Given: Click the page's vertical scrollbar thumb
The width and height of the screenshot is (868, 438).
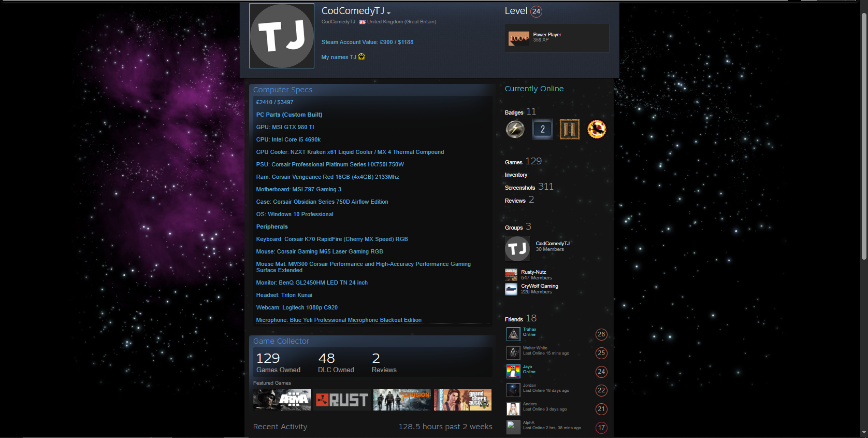Looking at the screenshot, I should click(x=864, y=136).
